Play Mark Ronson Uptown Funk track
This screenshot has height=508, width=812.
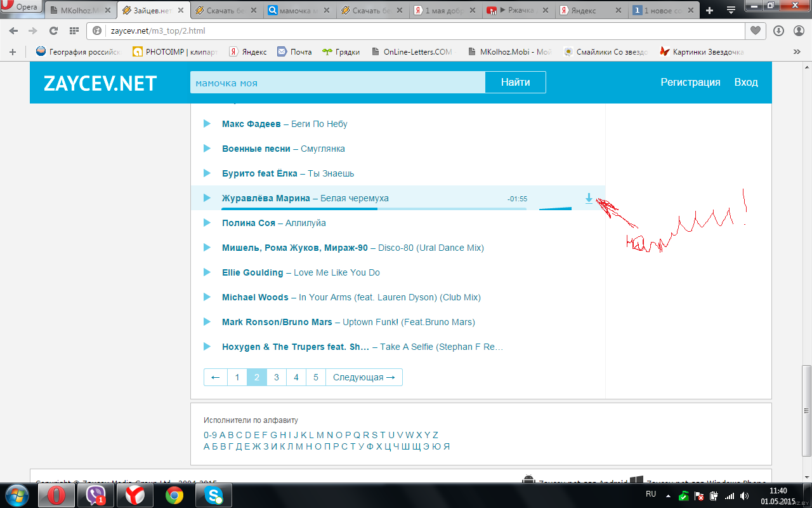(207, 322)
